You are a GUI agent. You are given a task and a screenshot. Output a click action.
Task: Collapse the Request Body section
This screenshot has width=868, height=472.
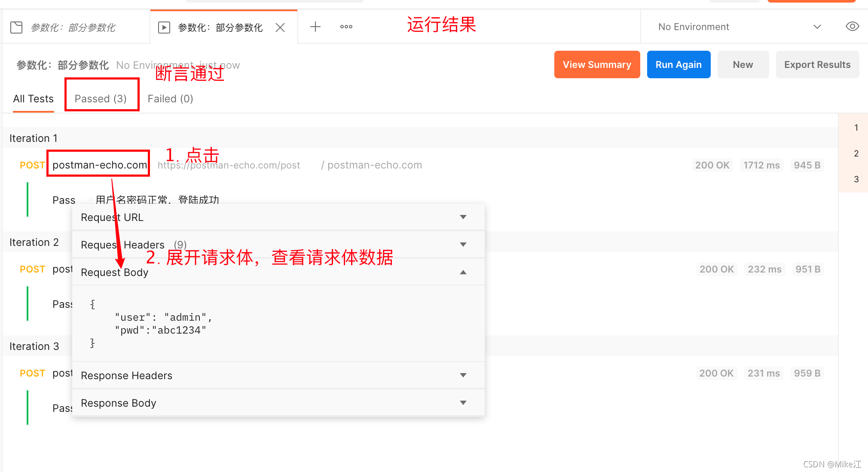(278, 272)
